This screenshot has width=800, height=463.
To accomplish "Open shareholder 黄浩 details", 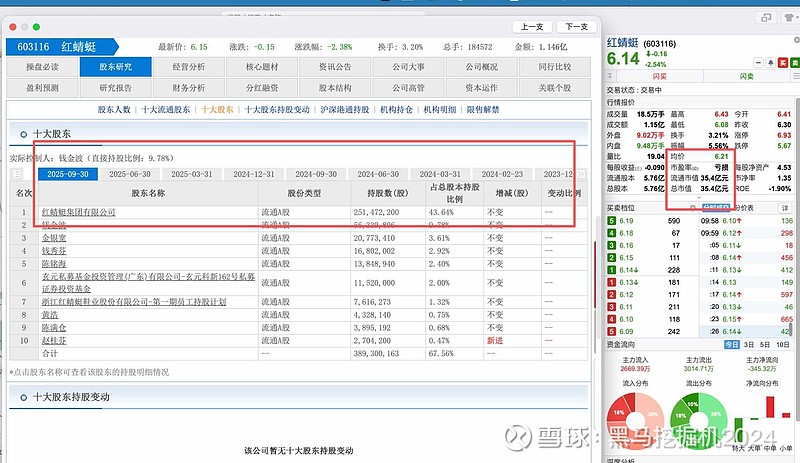I will coord(50,315).
